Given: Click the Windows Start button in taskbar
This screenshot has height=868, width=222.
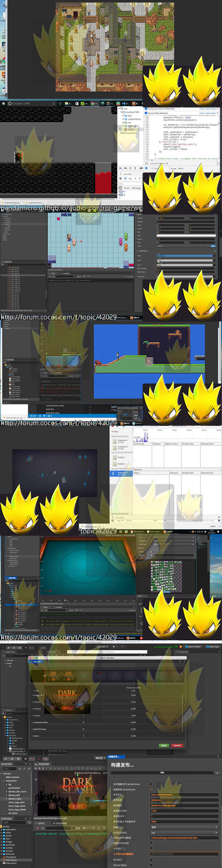Looking at the screenshot, I should (3, 103).
